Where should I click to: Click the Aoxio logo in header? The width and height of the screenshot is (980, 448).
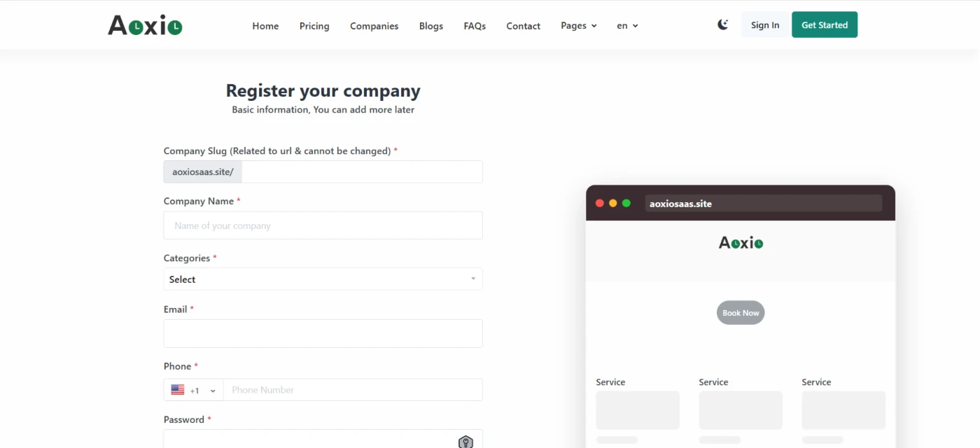(x=145, y=25)
